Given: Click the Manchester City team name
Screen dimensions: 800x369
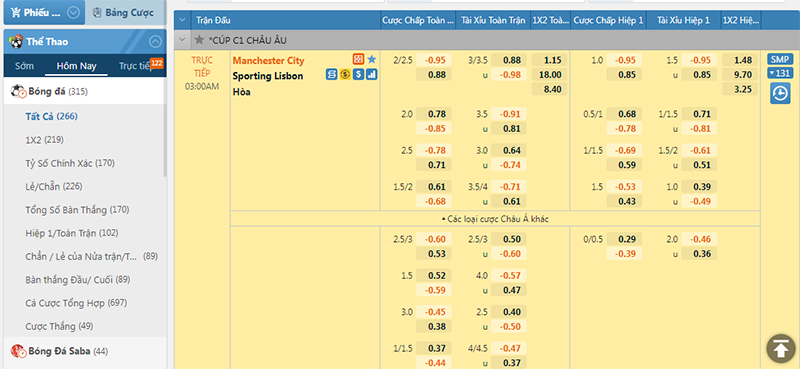Looking at the screenshot, I should [x=268, y=60].
